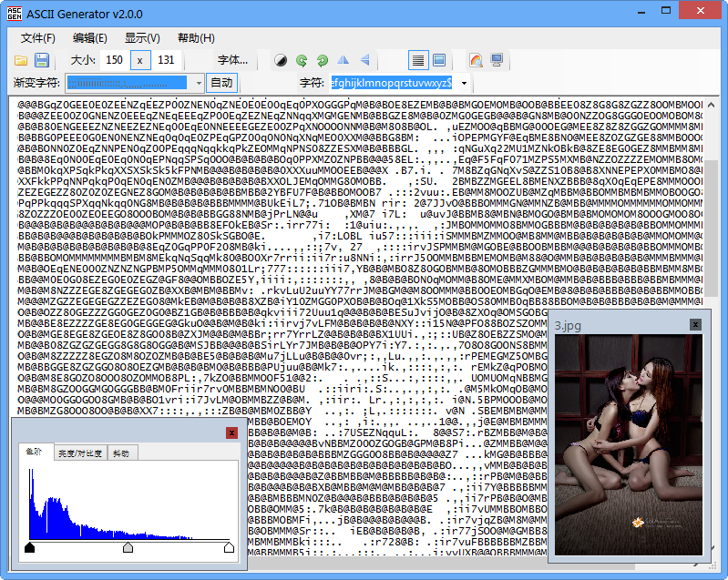Click the open image folder icon
Viewport: 728px width, 580px height.
point(21,60)
